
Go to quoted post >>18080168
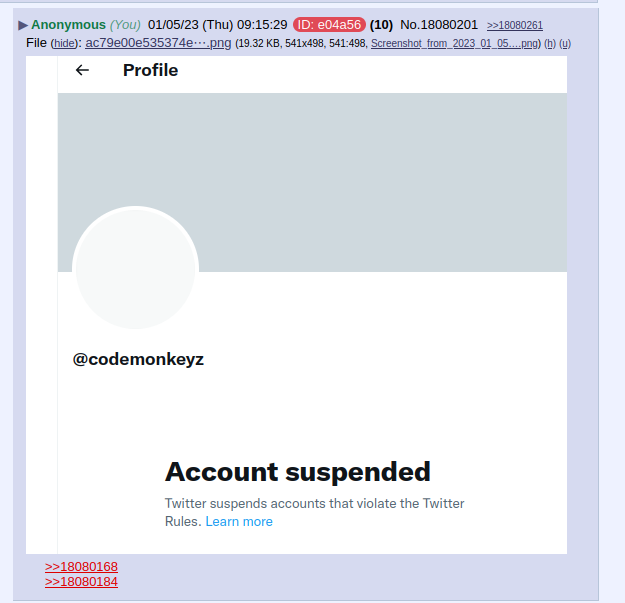coord(81,566)
